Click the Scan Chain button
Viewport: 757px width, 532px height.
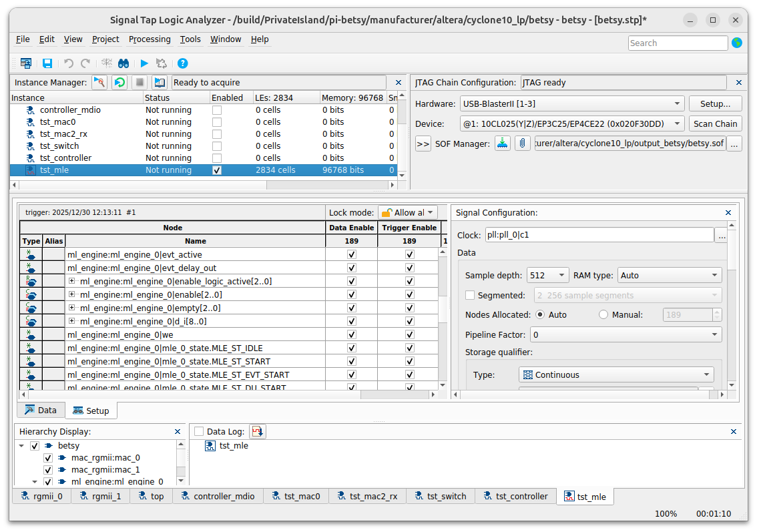(715, 124)
